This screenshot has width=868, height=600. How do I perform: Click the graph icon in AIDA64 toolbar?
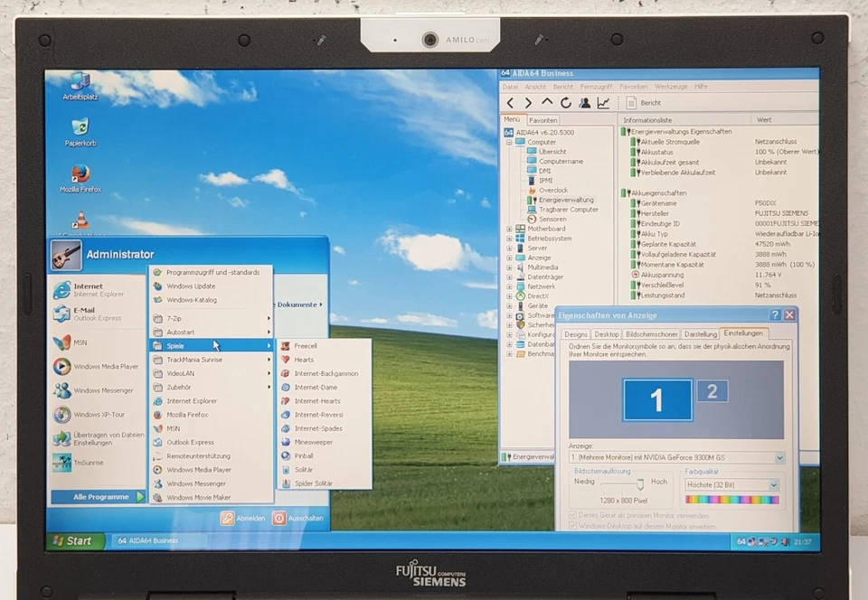coord(604,102)
